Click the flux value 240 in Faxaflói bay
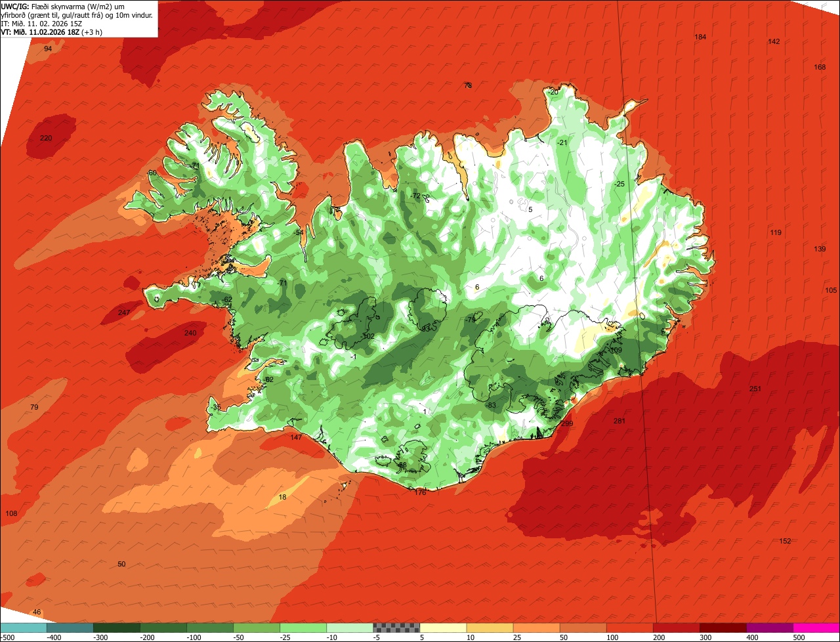The width and height of the screenshot is (840, 642). (x=190, y=333)
